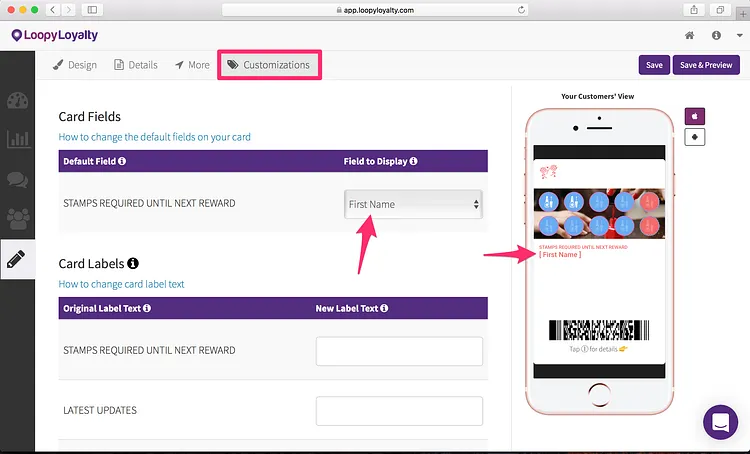Click the info icon beside Field to Display
Screen dimensions: 750x454
click(x=413, y=161)
